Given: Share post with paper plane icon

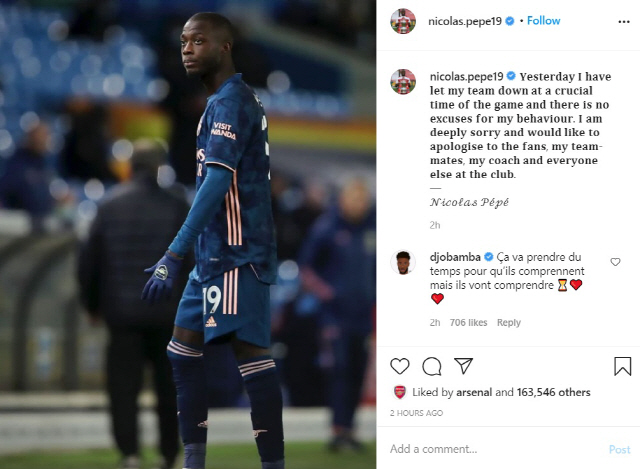Looking at the screenshot, I should coord(463,366).
